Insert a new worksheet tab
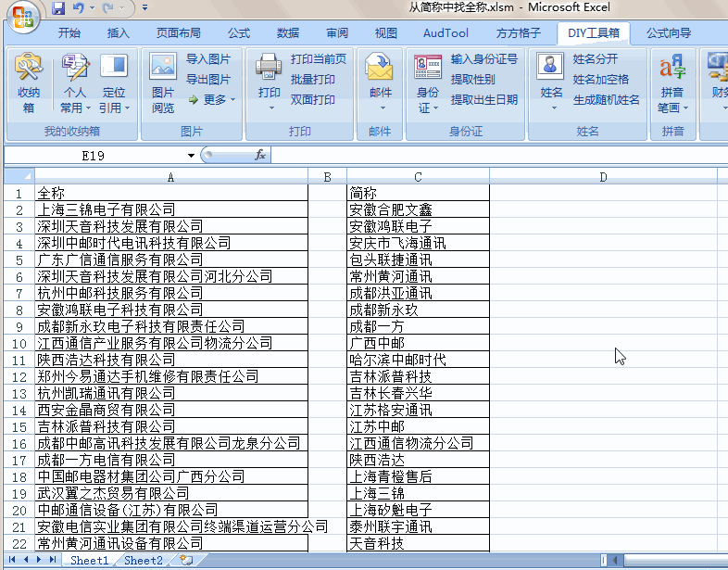Image resolution: width=728 pixels, height=570 pixels. (187, 561)
